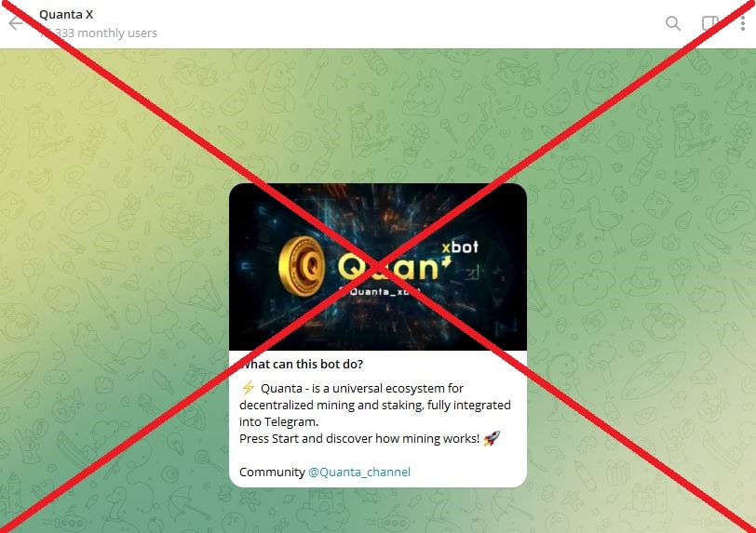756x533 pixels.
Task: Click the white xbot label in banner
Action: (x=460, y=247)
